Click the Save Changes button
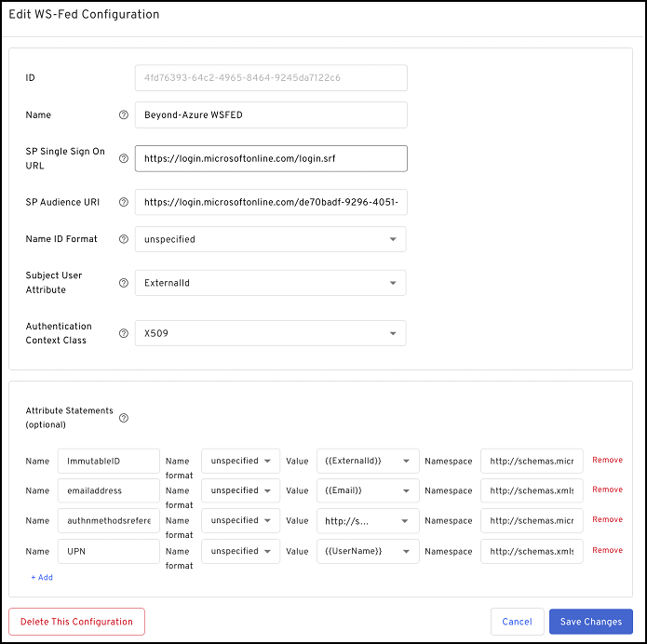The height and width of the screenshot is (644, 647). [590, 622]
